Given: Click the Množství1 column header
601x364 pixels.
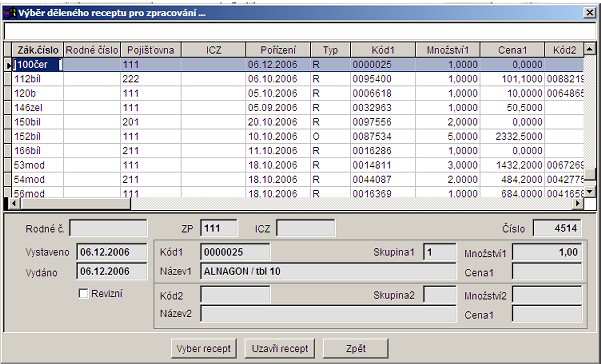Looking at the screenshot, I should tap(448, 50).
